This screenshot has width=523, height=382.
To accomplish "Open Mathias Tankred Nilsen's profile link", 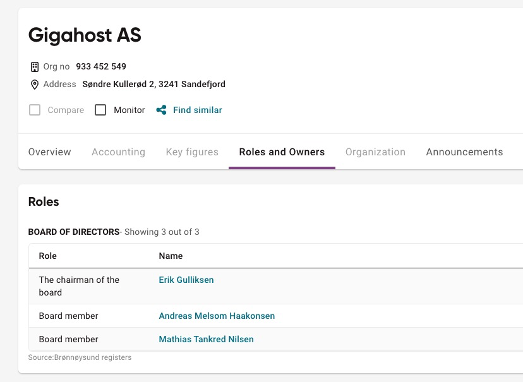I will pyautogui.click(x=206, y=339).
